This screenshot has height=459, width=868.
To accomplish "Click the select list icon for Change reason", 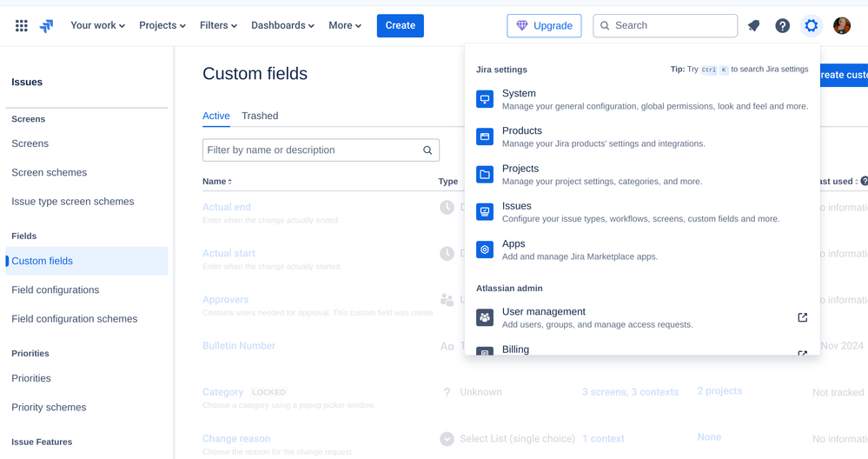I will tap(447, 438).
